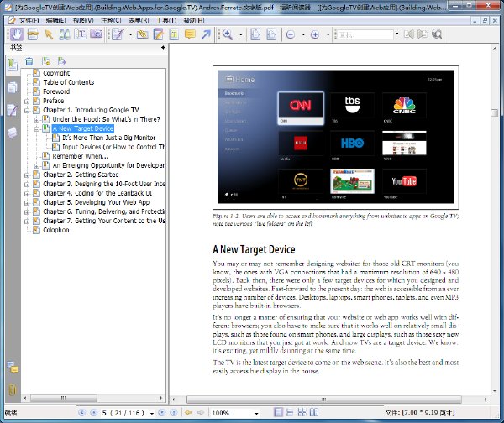
Task: Collapse the Chapter 1 bookmark node
Action: [x=27, y=110]
